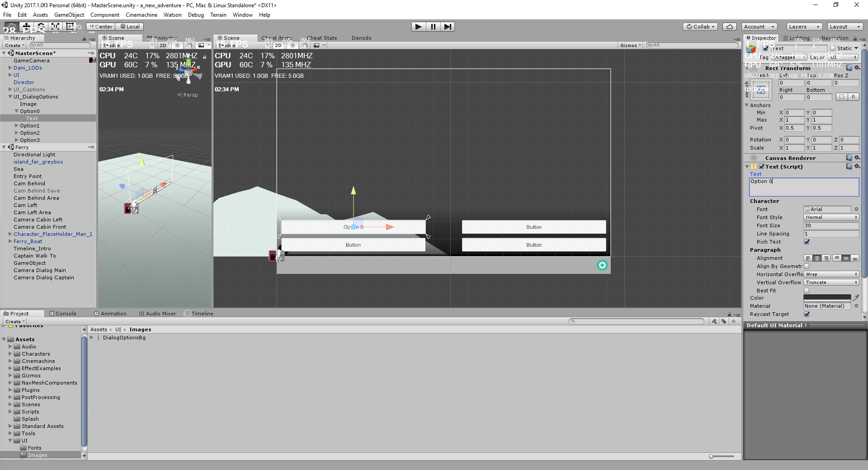Click the cloud services icon
The width and height of the screenshot is (868, 470).
729,27
